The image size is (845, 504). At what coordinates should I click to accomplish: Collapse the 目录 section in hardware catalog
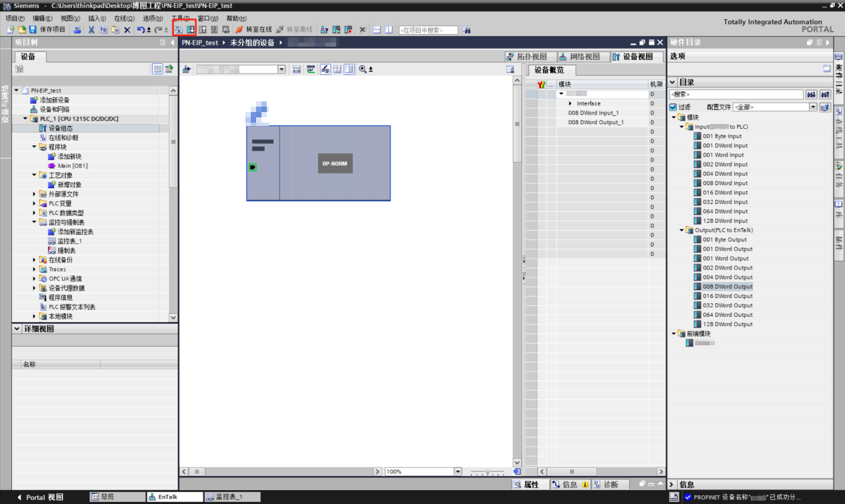point(673,83)
